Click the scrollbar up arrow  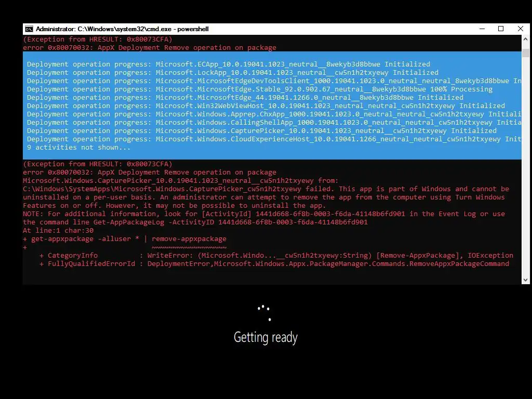click(x=526, y=39)
